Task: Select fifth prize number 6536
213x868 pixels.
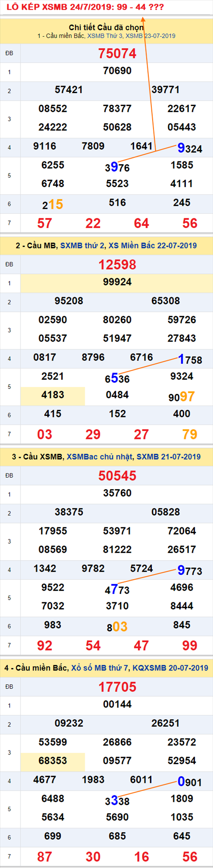Action: pyautogui.click(x=117, y=378)
